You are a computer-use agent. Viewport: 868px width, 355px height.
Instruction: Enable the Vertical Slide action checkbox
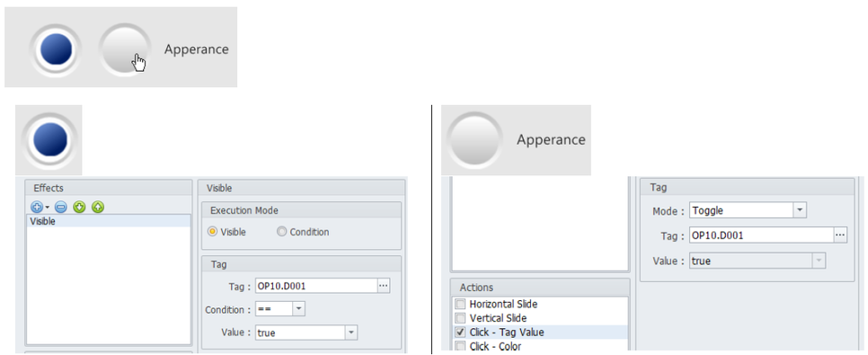pyautogui.click(x=459, y=318)
